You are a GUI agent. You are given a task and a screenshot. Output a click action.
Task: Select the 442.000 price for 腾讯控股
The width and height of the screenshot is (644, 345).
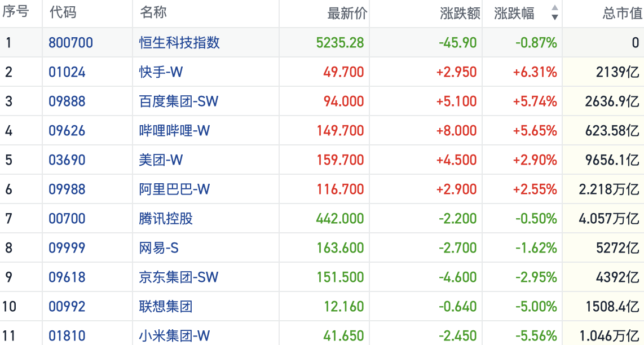(x=341, y=219)
